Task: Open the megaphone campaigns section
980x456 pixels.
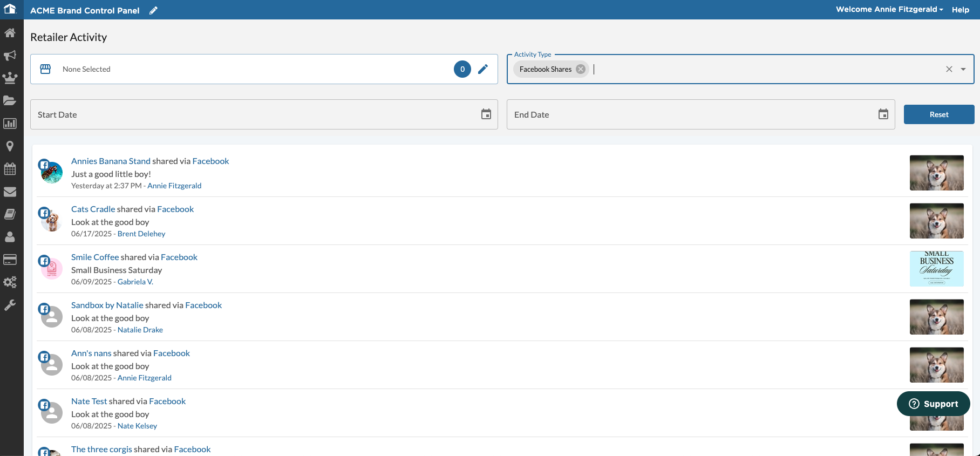Action: (10, 56)
